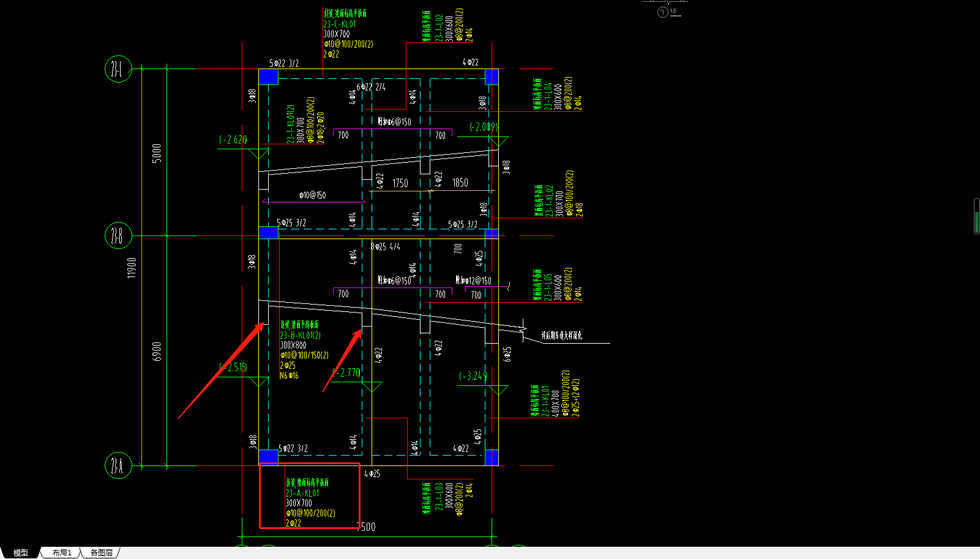
Task: Select overall dimension text 11900
Action: click(x=132, y=267)
